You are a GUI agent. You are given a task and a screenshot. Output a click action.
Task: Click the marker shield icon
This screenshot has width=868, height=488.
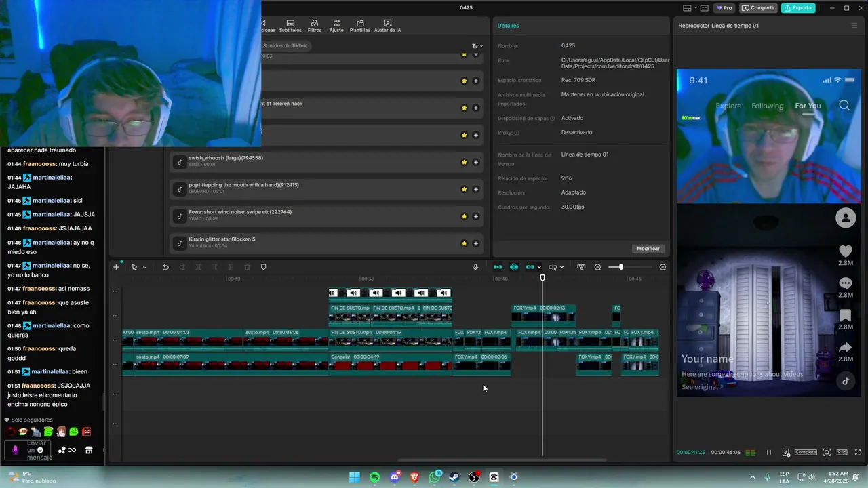264,267
